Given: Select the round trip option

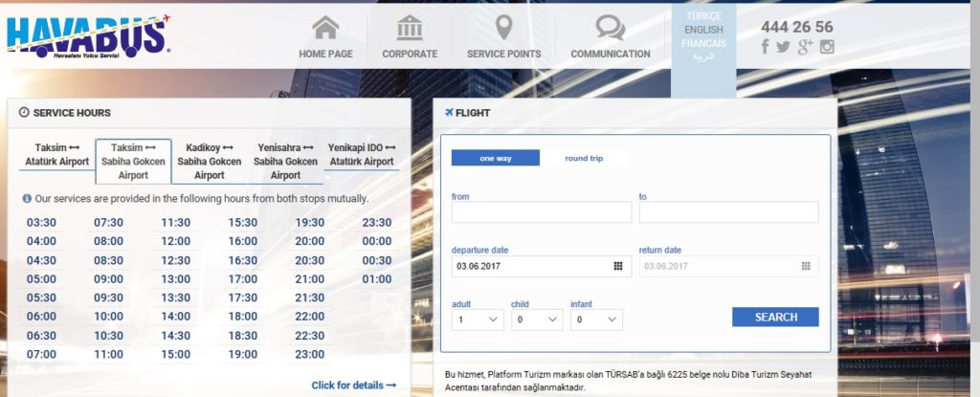Looking at the screenshot, I should pyautogui.click(x=584, y=158).
